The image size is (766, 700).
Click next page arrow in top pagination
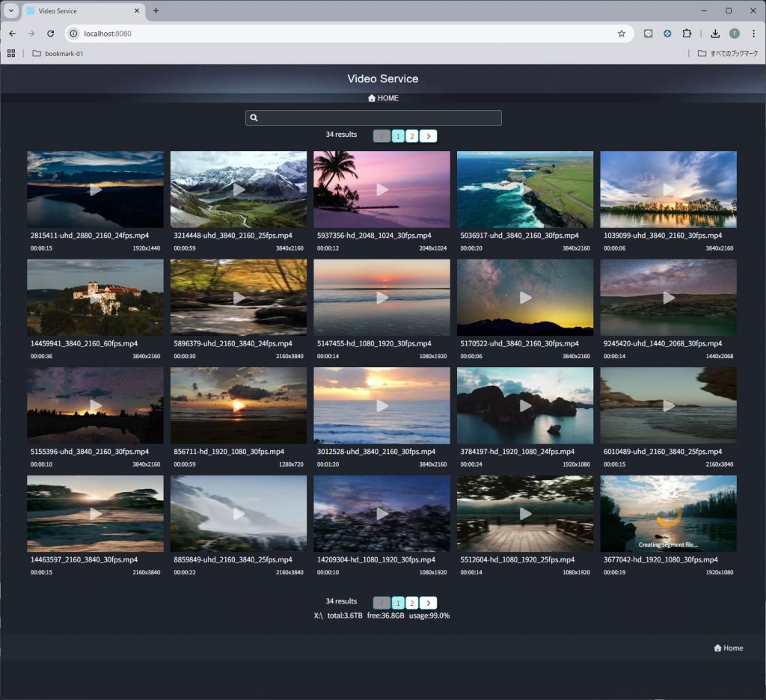(x=428, y=136)
